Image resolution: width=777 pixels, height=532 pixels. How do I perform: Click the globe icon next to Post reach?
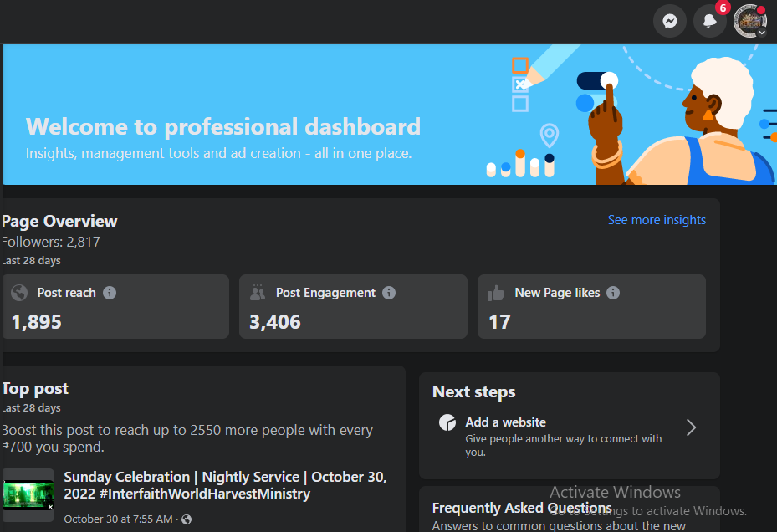[x=19, y=293]
